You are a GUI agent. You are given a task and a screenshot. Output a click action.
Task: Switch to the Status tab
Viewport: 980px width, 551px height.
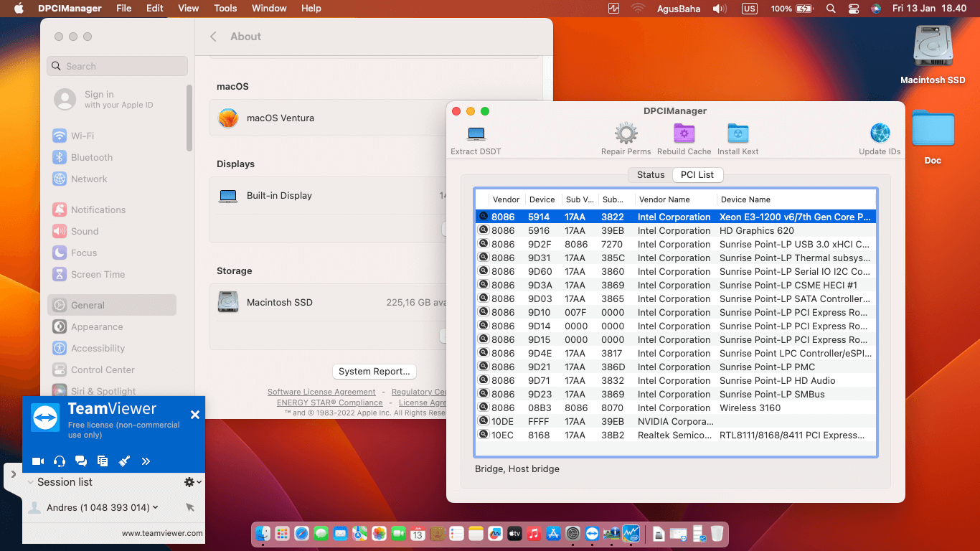coord(651,174)
